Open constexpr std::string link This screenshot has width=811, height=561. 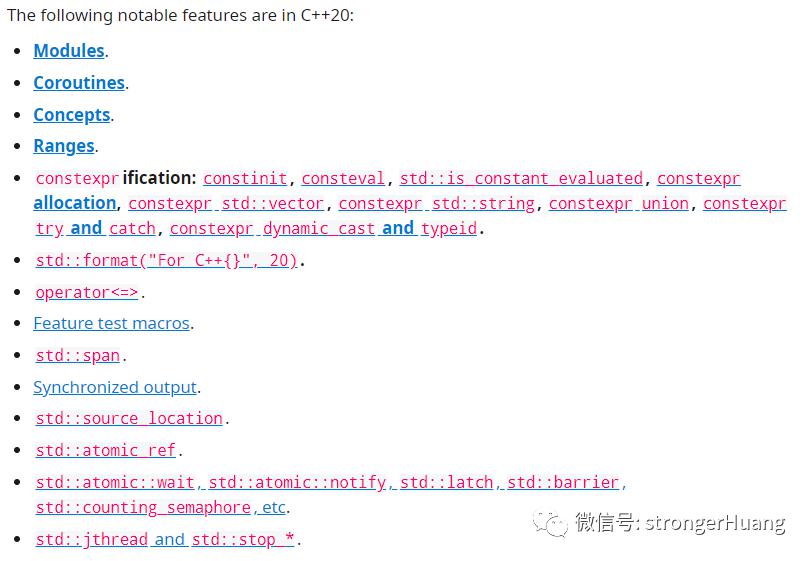pyautogui.click(x=437, y=203)
